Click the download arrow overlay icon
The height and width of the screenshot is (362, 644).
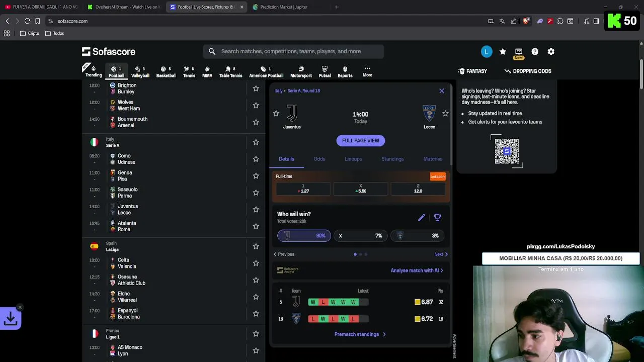(x=11, y=318)
